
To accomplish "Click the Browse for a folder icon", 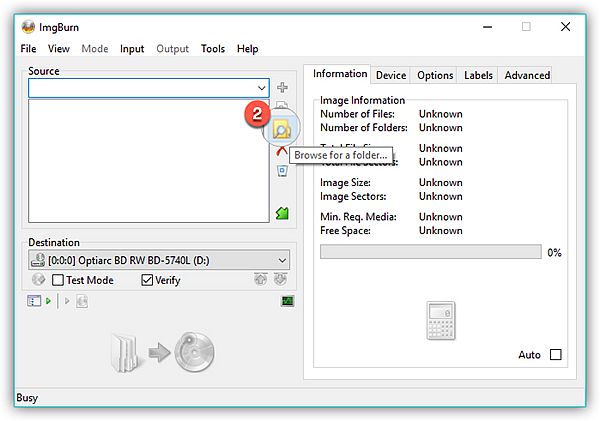I will 283,129.
